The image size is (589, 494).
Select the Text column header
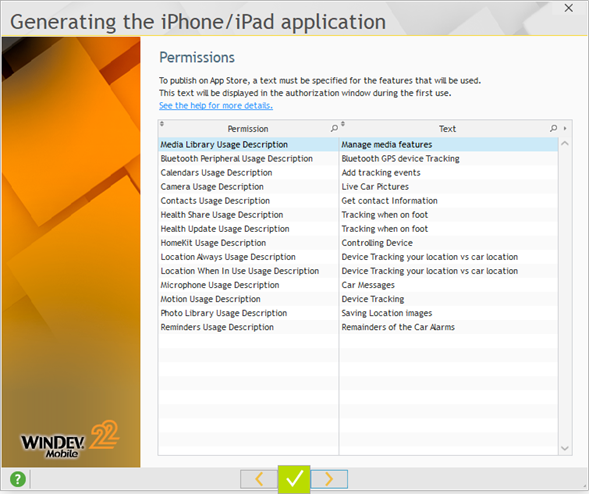coord(447,129)
